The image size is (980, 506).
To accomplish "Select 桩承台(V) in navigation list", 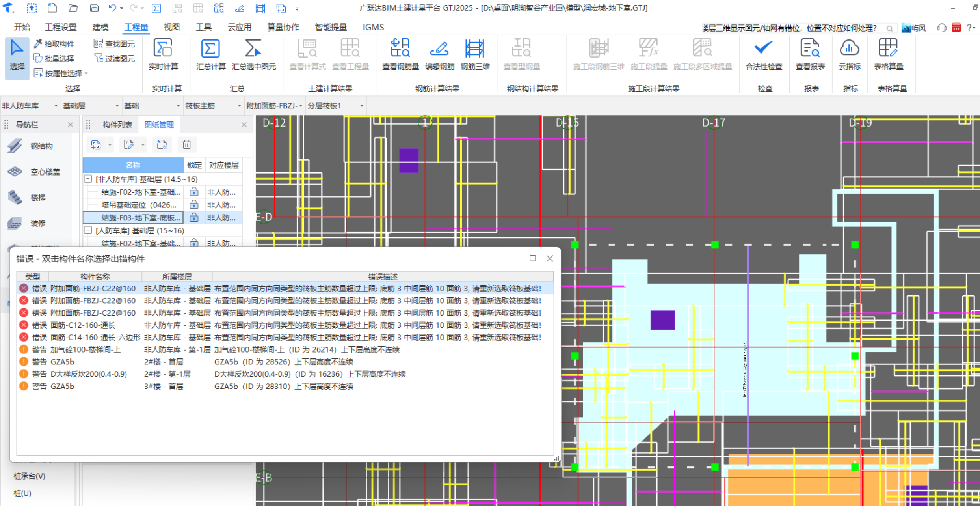I will (x=29, y=476).
